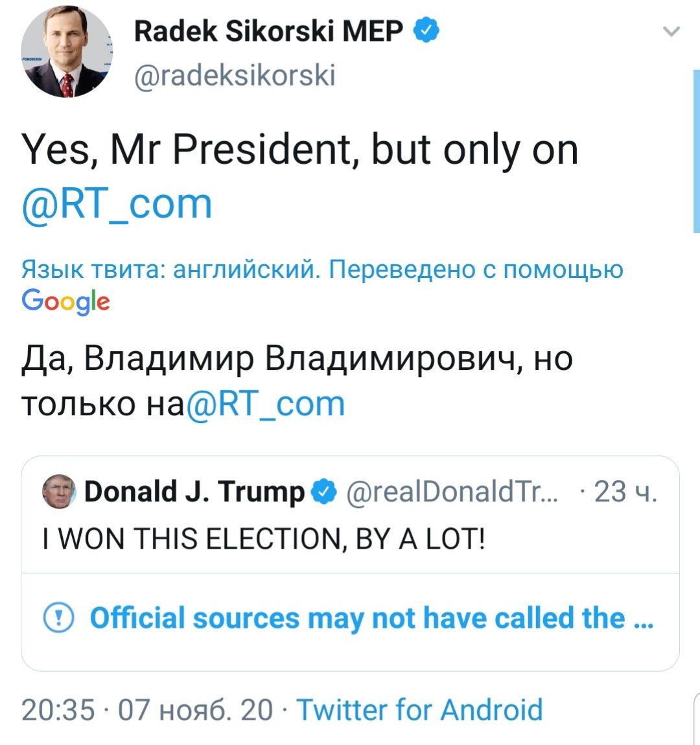This screenshot has height=745, width=700.
Task: Click Radek Sikorski's blue verified badge
Action: pyautogui.click(x=426, y=30)
